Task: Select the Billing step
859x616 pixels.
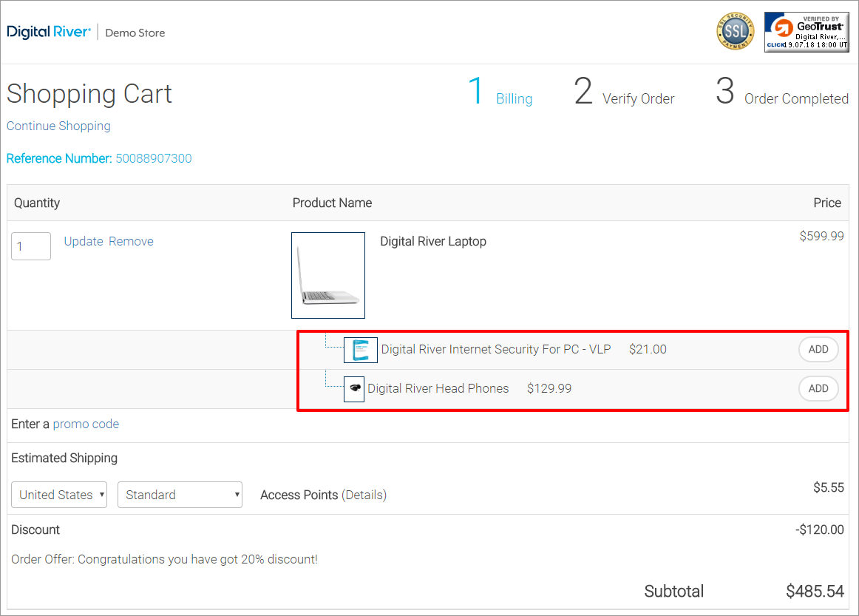Action: coord(500,91)
